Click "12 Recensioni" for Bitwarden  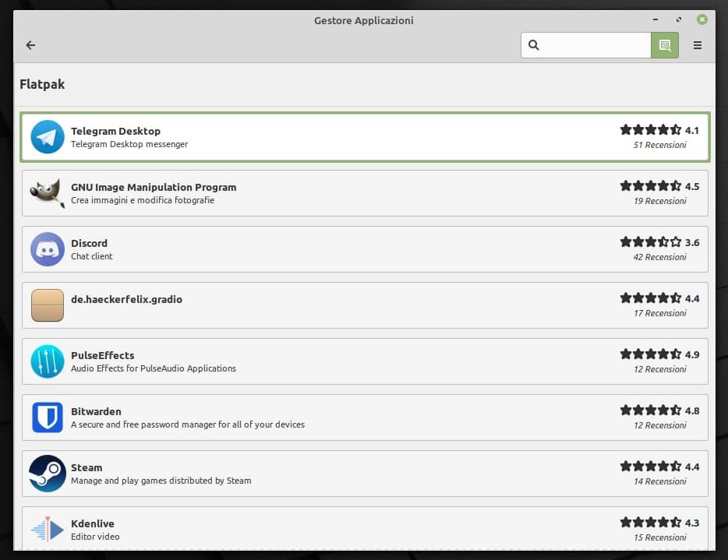coord(659,426)
